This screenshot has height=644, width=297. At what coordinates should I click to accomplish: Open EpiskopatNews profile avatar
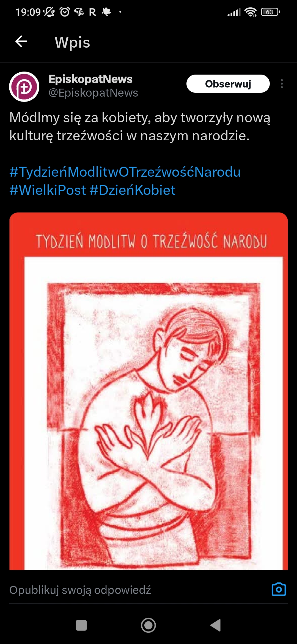click(x=24, y=87)
